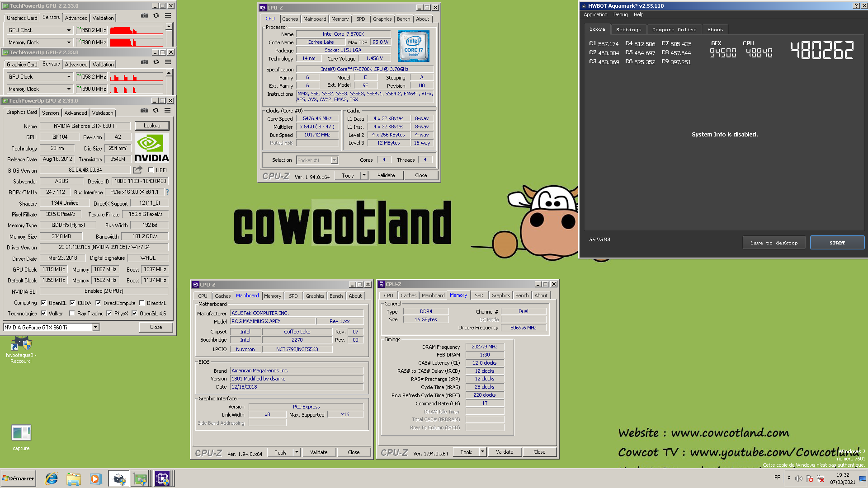This screenshot has height=488, width=868.
Task: Open the Socket #1 selection dropdown
Action: 334,160
